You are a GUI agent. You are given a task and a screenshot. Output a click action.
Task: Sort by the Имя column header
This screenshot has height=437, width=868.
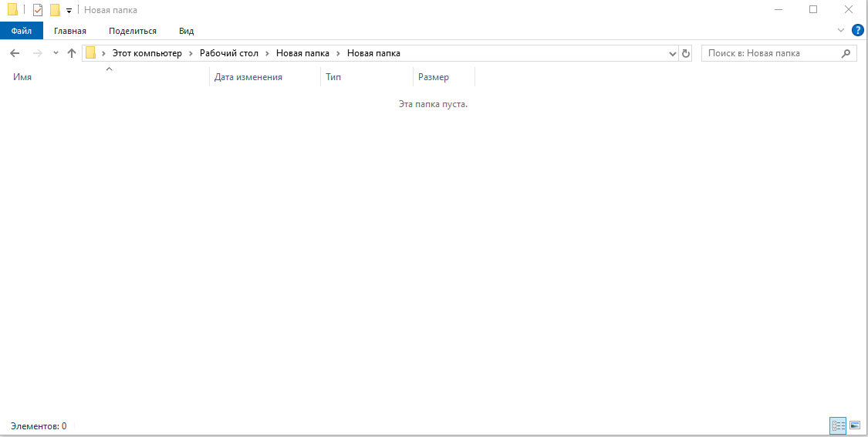pyautogui.click(x=109, y=77)
